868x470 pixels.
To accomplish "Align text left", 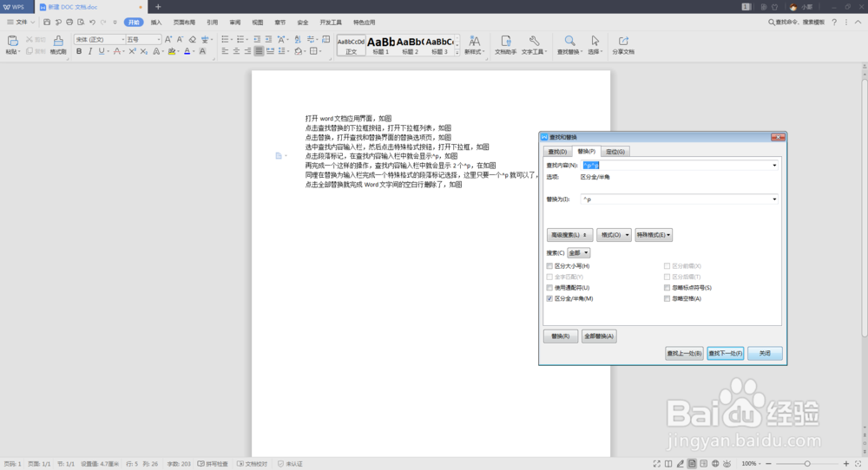I will tap(225, 51).
